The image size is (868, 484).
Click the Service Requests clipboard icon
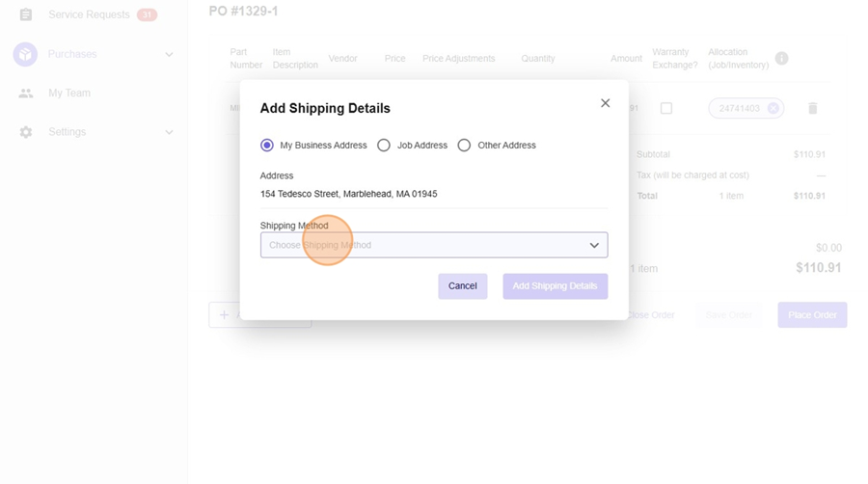(26, 14)
